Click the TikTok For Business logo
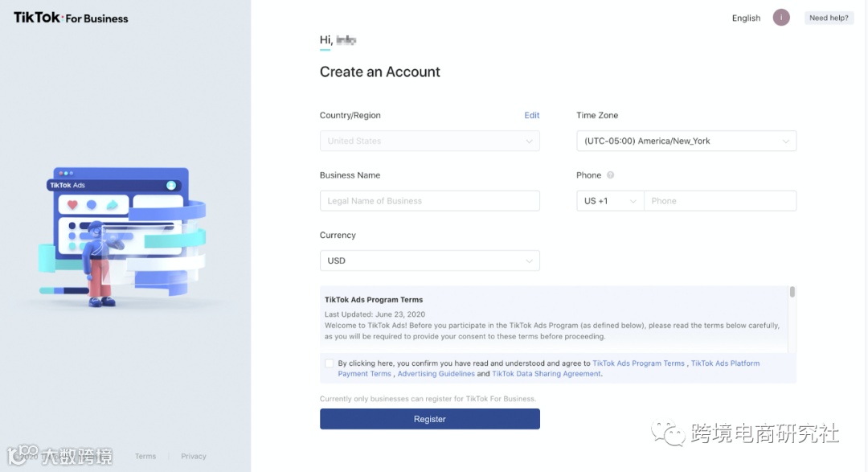 71,18
